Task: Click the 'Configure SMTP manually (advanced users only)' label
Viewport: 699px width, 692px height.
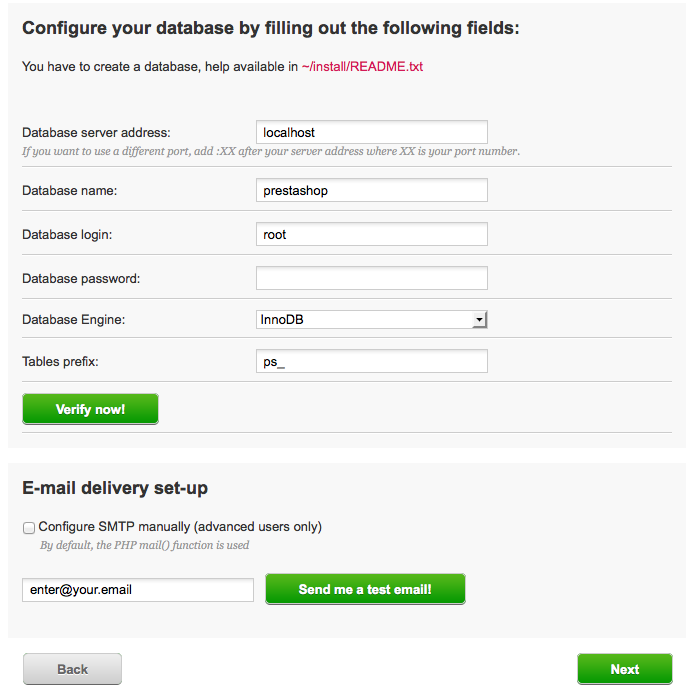Action: [x=180, y=527]
